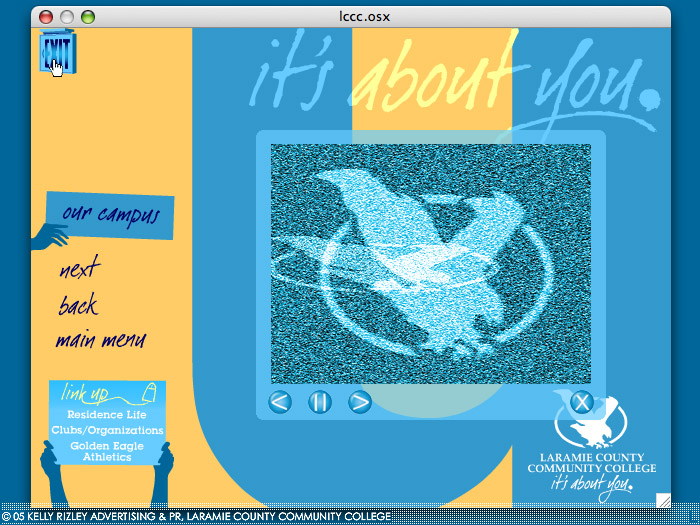Viewport: 700px width, 525px height.
Task: Open Golden Eagle Athletics link
Action: tap(107, 451)
